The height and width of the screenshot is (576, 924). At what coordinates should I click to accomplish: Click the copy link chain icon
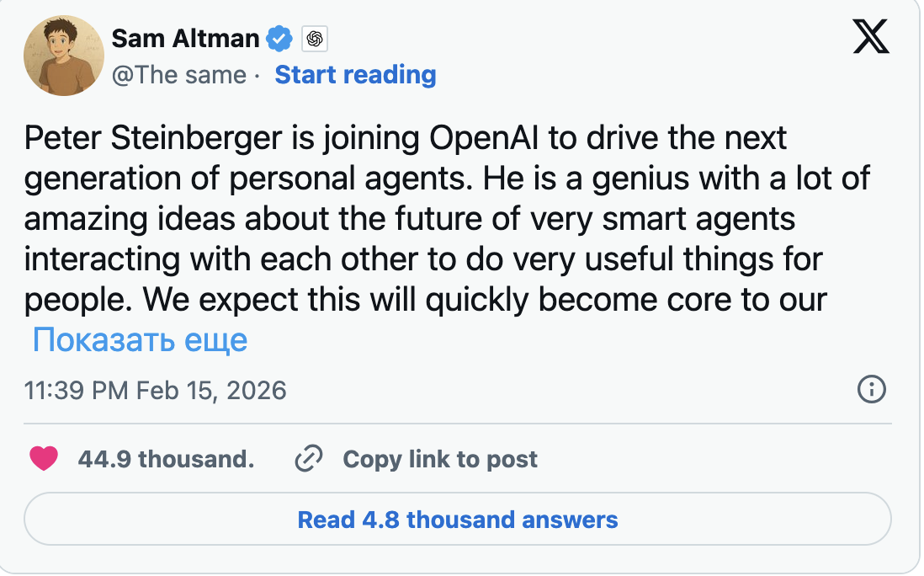pyautogui.click(x=309, y=459)
